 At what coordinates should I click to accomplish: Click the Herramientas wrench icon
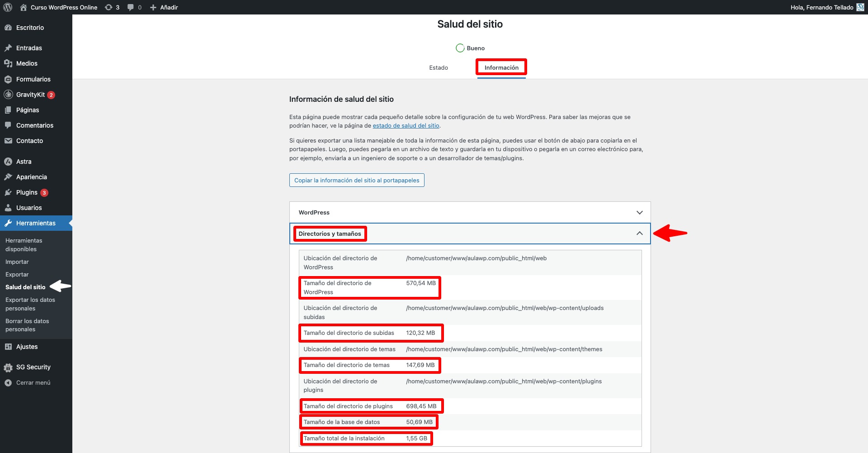click(x=8, y=223)
